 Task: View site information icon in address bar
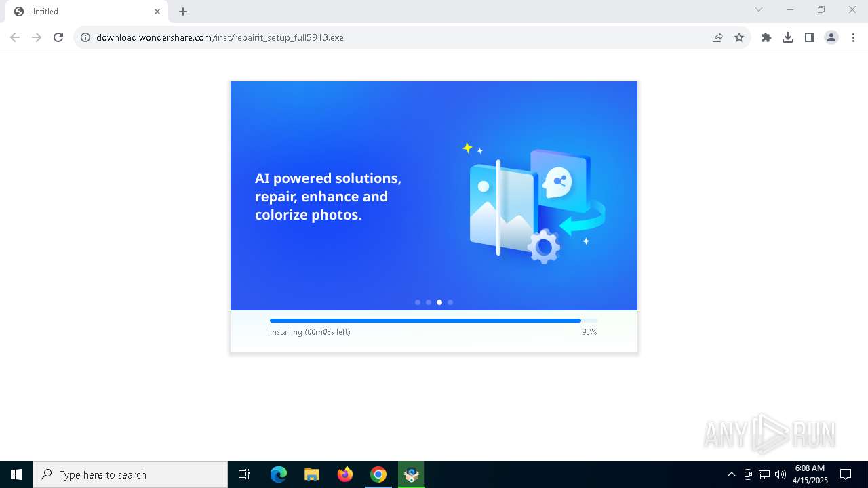click(85, 37)
